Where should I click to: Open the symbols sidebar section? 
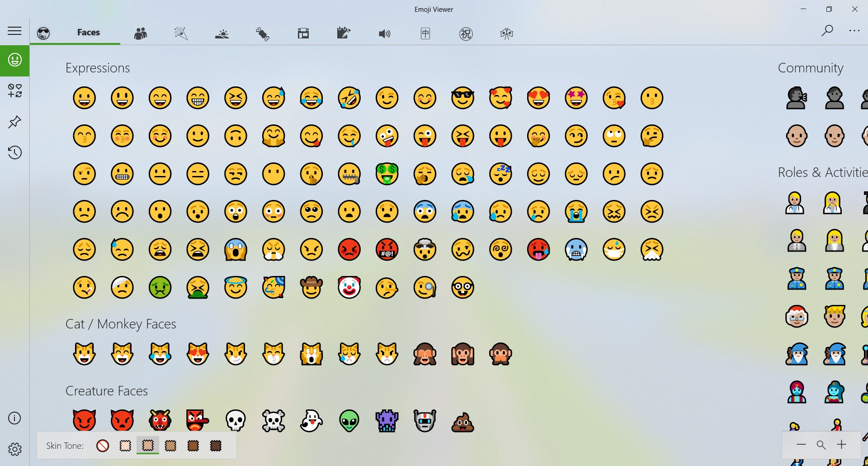[x=14, y=91]
